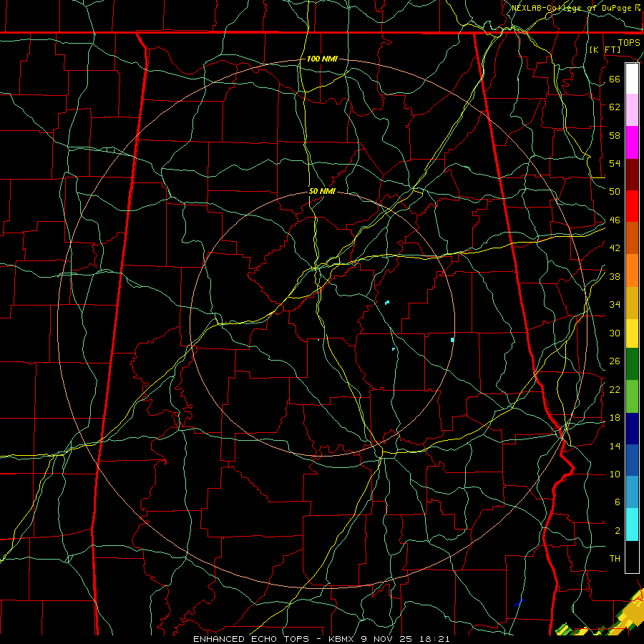Click the legend 'TH' threshold label
This screenshot has height=644, width=644.
point(615,559)
